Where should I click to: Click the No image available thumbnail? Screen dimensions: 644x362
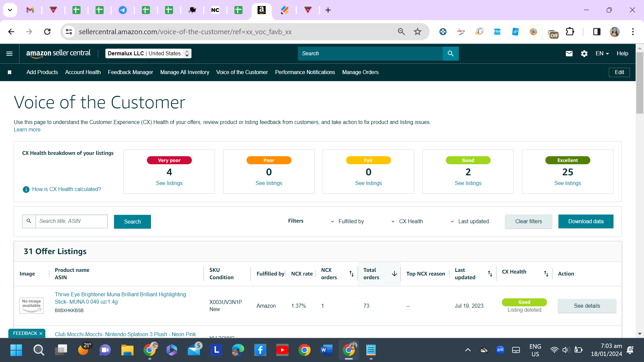32,306
